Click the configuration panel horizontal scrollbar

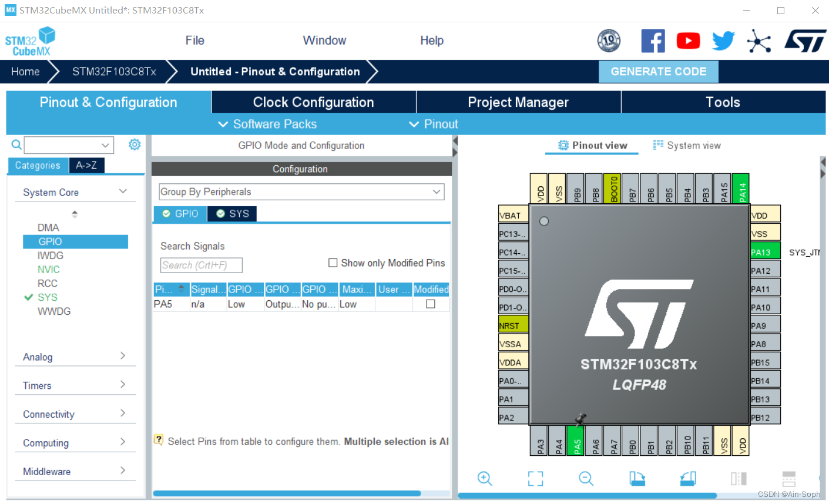(287, 493)
